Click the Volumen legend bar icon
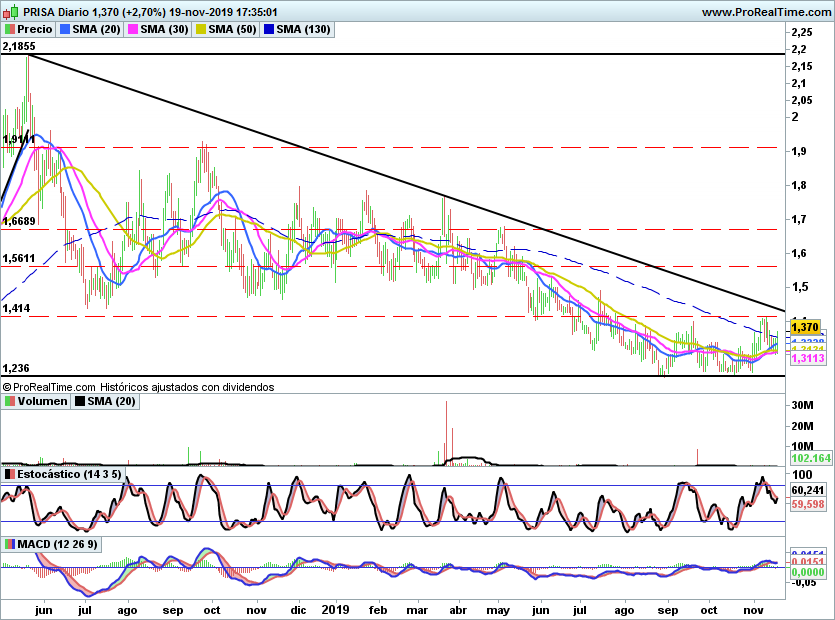835x620 pixels. (x=9, y=401)
